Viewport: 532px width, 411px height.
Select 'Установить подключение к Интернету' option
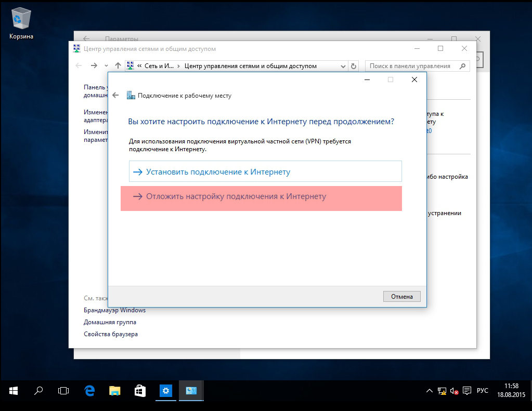tap(265, 171)
